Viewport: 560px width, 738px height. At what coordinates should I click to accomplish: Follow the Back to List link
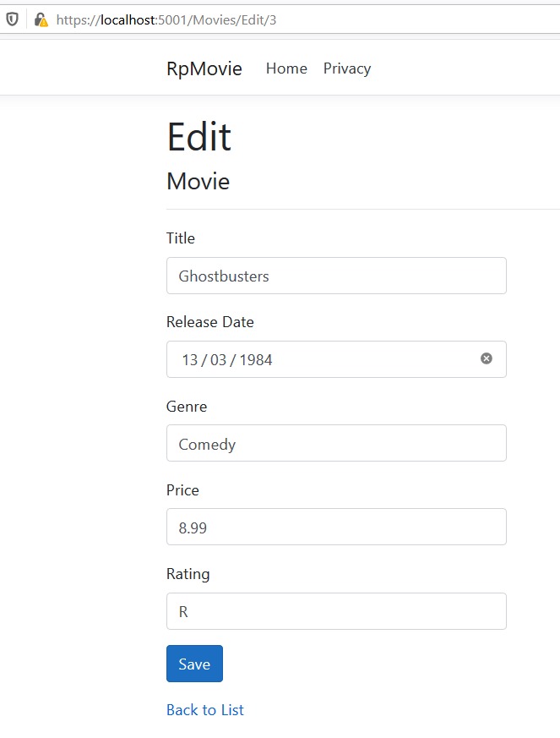pyautogui.click(x=205, y=709)
